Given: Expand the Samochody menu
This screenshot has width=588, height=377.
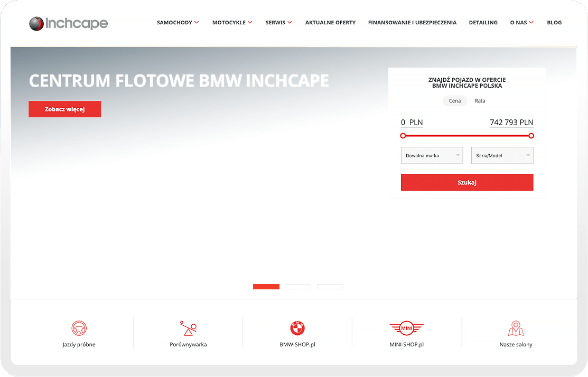Looking at the screenshot, I should [x=178, y=23].
